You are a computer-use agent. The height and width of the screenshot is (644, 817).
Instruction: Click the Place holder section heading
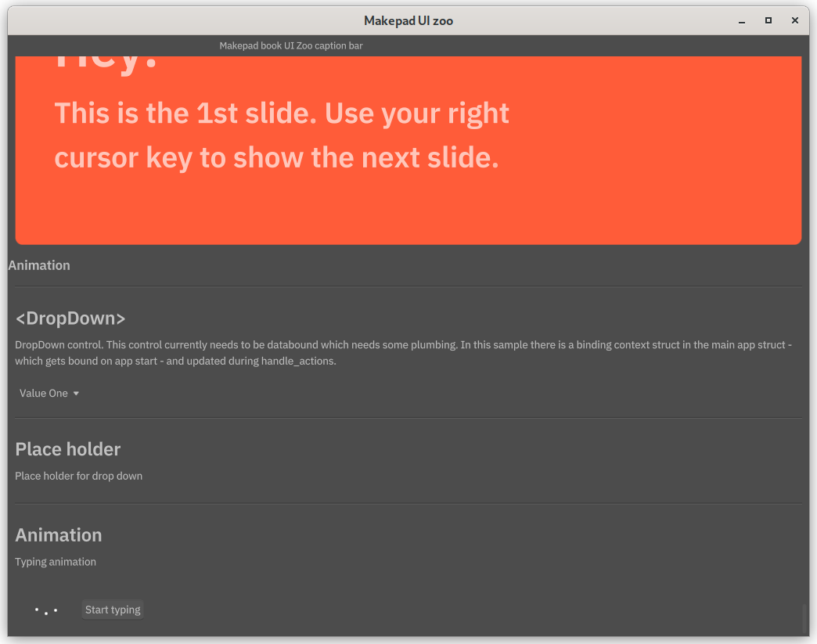coord(68,450)
